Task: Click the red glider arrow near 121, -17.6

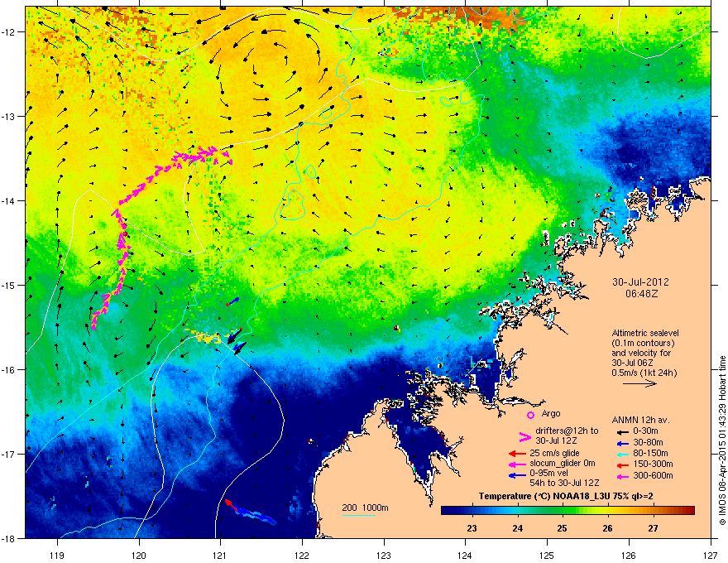Action: (x=231, y=505)
